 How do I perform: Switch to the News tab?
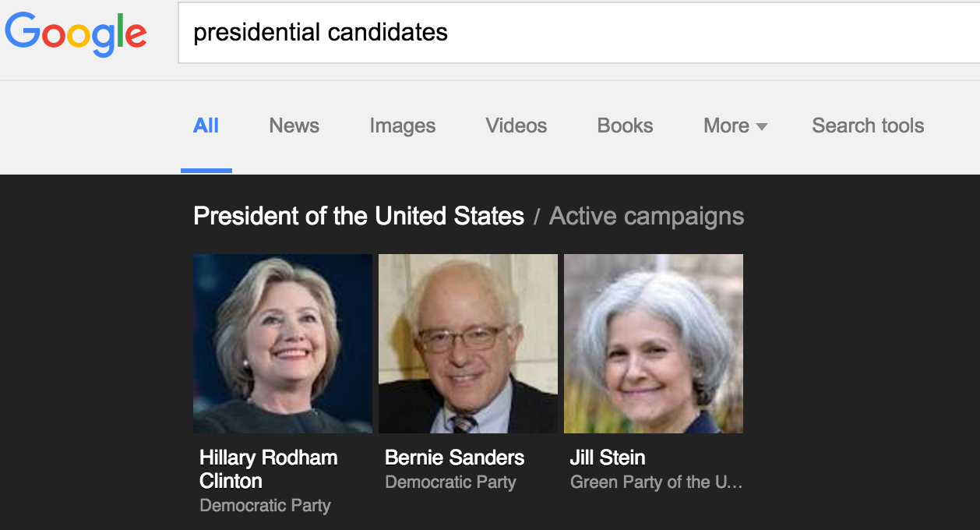[x=294, y=126]
